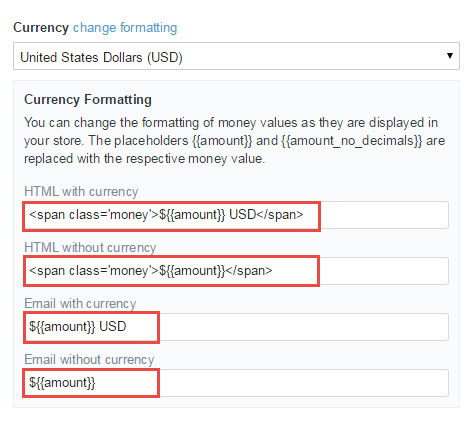Click the 'Currency Formatting' heading
Image resolution: width=469 pixels, height=442 pixels.
point(88,100)
